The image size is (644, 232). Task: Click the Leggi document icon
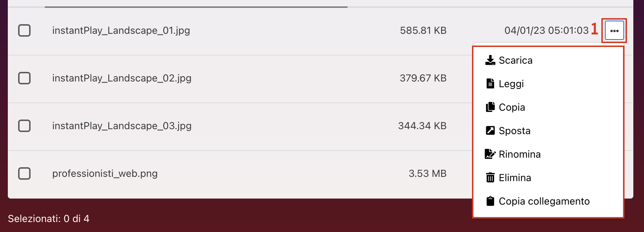(x=490, y=84)
